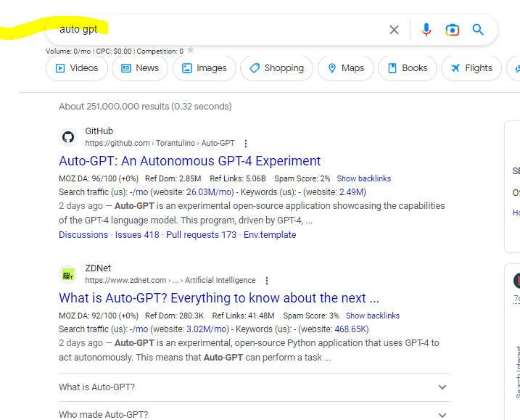Click 'Spam Score: 2%' text
This screenshot has height=420, width=520.
click(302, 178)
